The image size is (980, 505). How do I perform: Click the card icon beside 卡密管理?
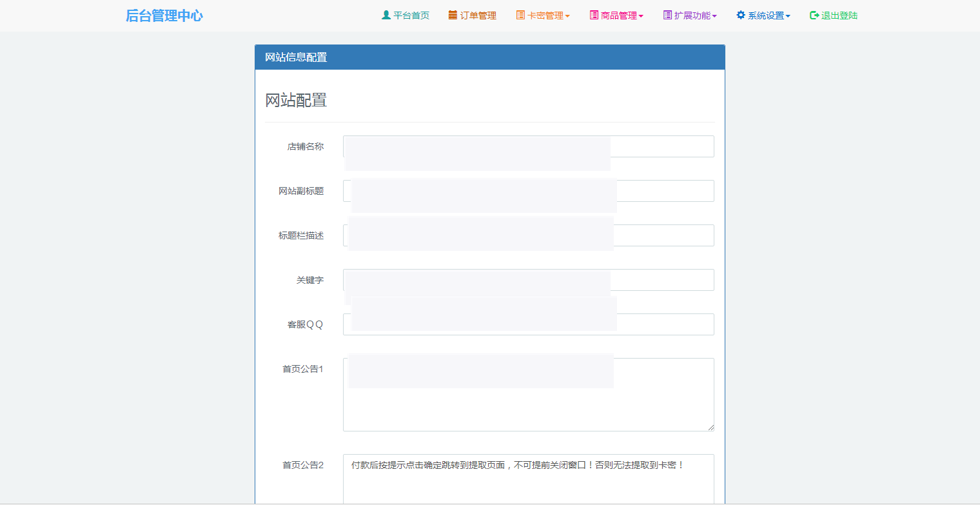(x=520, y=15)
